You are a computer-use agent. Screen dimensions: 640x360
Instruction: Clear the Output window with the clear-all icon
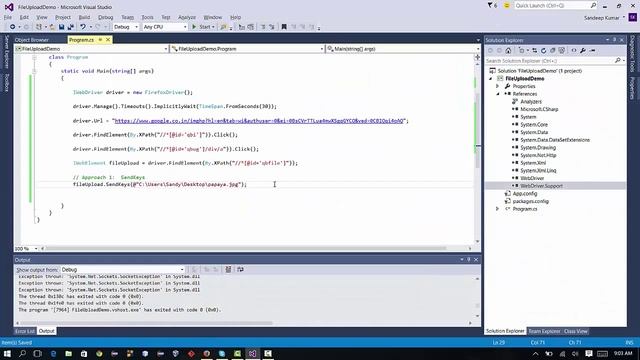click(x=228, y=269)
